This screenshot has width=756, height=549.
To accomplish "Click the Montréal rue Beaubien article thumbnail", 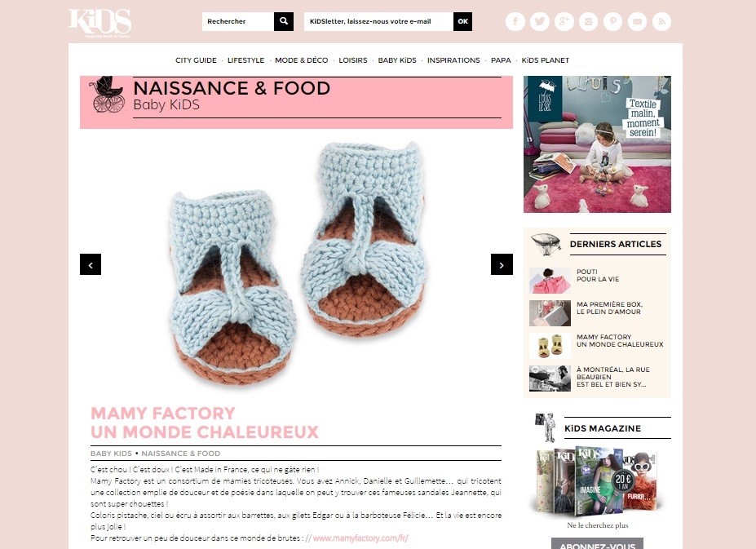I will [550, 379].
